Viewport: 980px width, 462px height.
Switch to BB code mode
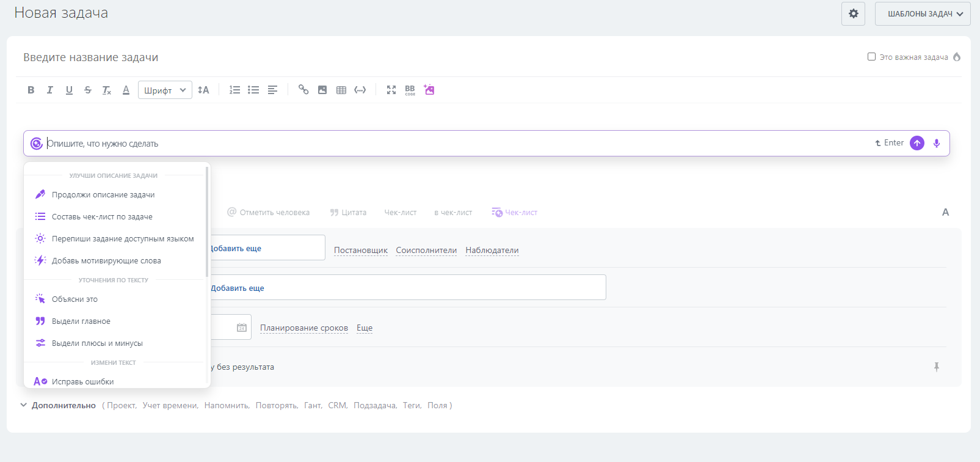click(410, 90)
